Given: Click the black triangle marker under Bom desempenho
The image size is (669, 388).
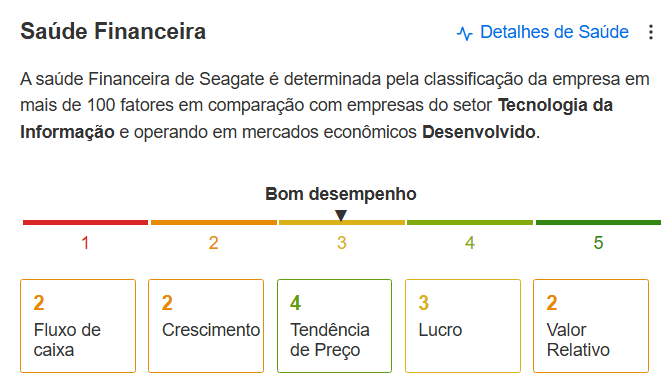Looking at the screenshot, I should click(340, 215).
